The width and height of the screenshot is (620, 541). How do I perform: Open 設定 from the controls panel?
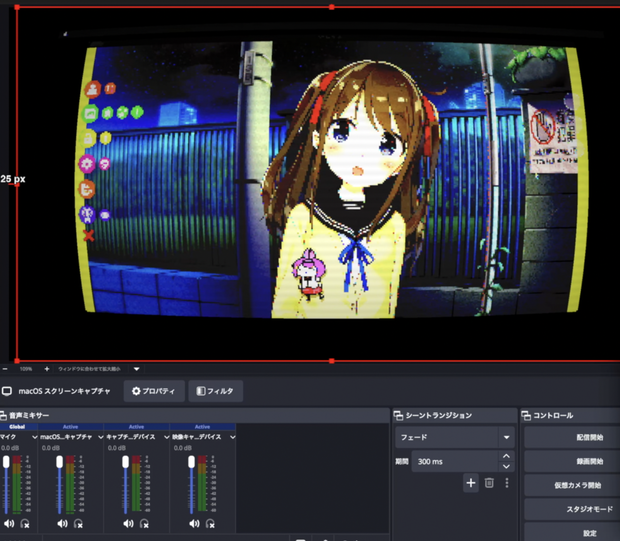(572, 532)
